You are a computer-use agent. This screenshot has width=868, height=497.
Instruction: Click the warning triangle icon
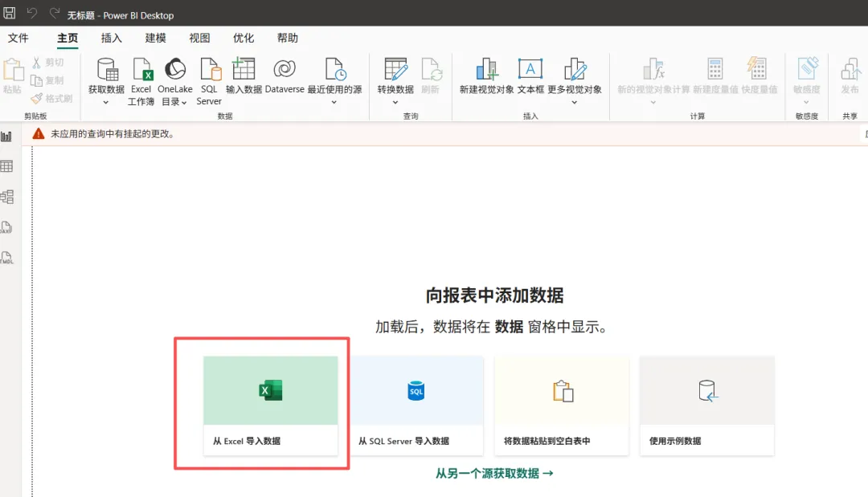[x=39, y=134]
